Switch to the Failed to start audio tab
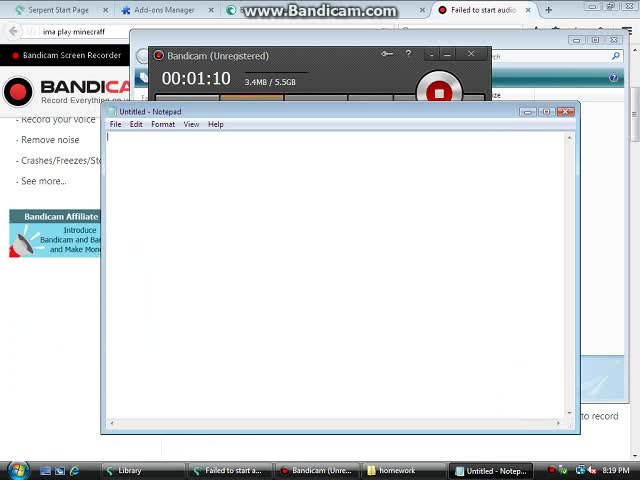The image size is (640, 480). pos(483,10)
